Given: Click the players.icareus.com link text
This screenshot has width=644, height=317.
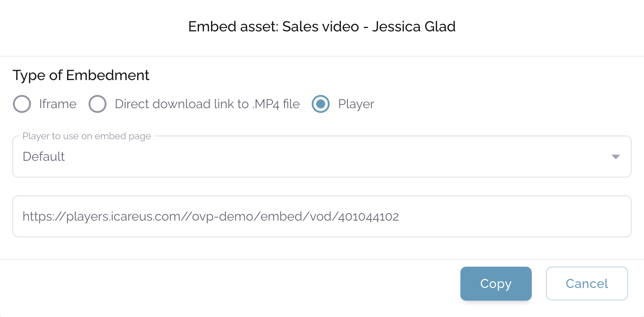Looking at the screenshot, I should point(211,216).
